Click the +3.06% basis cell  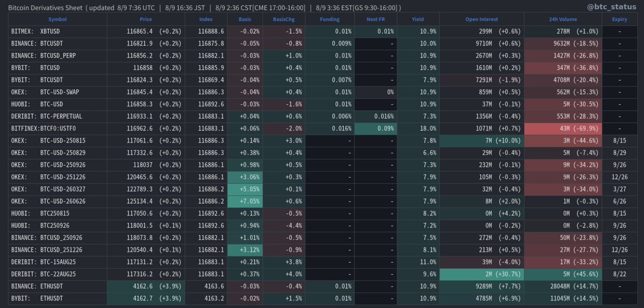click(245, 177)
